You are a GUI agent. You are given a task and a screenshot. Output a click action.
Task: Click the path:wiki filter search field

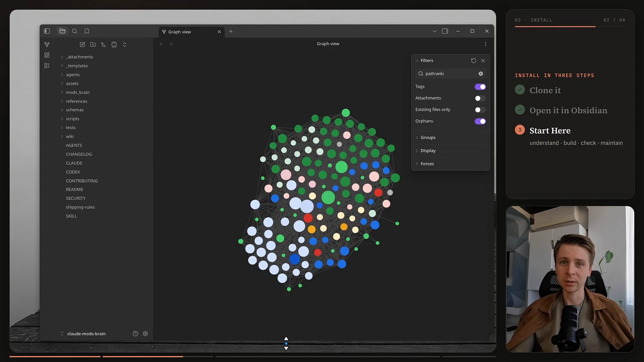(450, 74)
